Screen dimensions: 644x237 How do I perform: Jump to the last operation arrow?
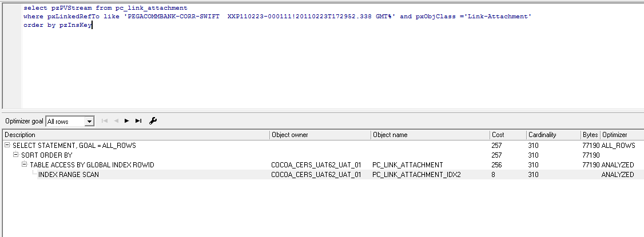138,121
